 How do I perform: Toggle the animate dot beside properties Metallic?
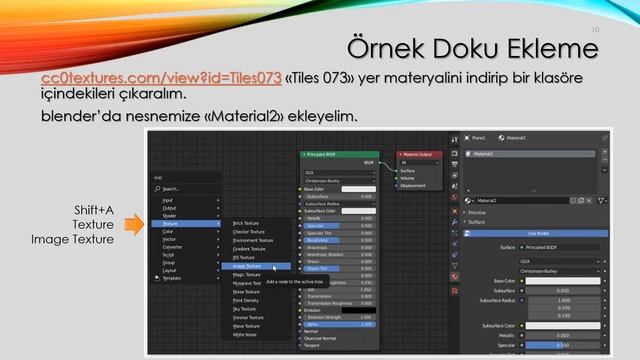point(605,336)
